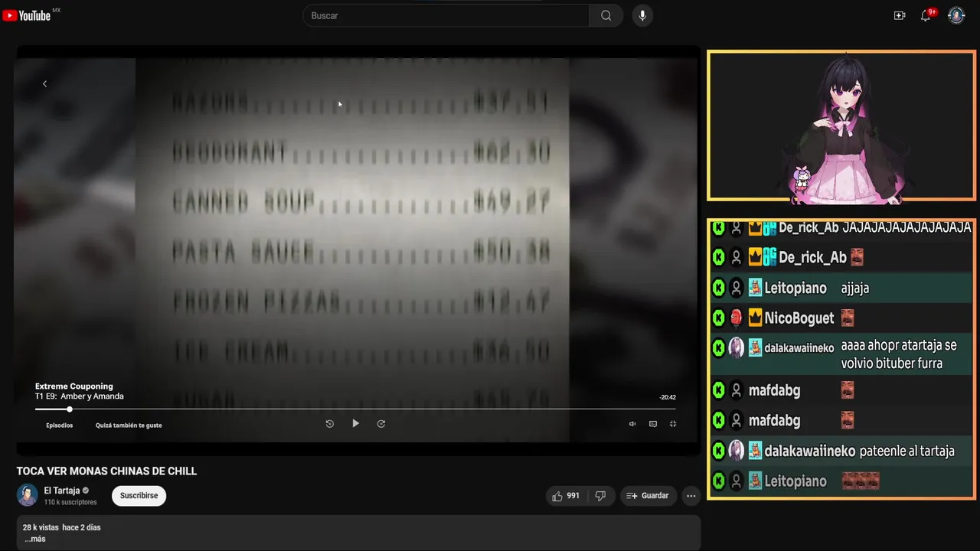Click the search magnifier button

click(x=606, y=15)
